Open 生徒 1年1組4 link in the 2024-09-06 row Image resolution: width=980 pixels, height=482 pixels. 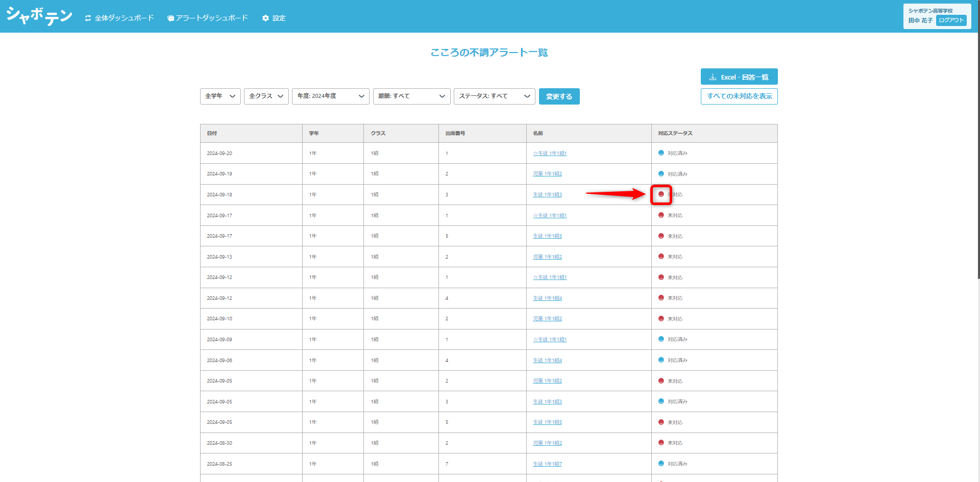click(x=548, y=361)
